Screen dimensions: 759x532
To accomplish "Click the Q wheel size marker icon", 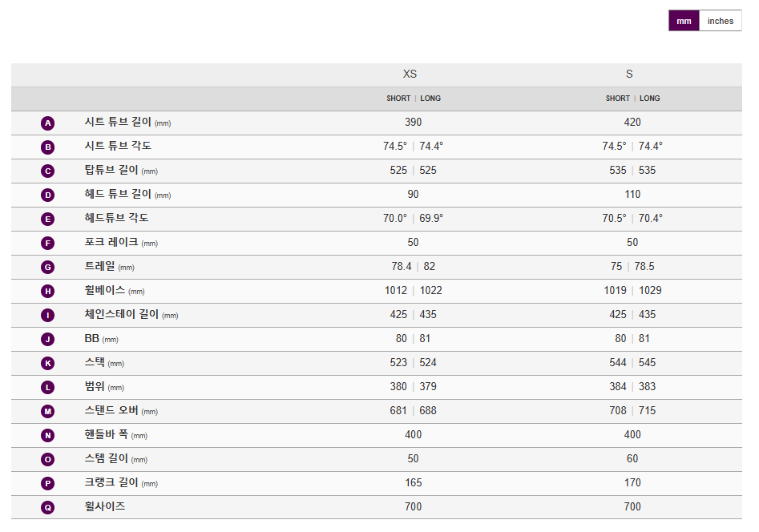I will coord(47,507).
